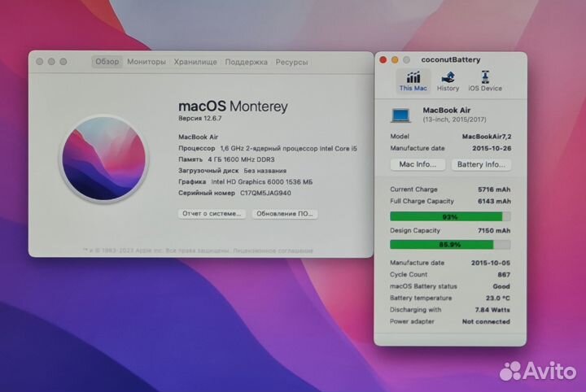Click the 4 ГБ 1600 MHz DDR3 memory value
This screenshot has height=392, width=586.
pos(241,159)
